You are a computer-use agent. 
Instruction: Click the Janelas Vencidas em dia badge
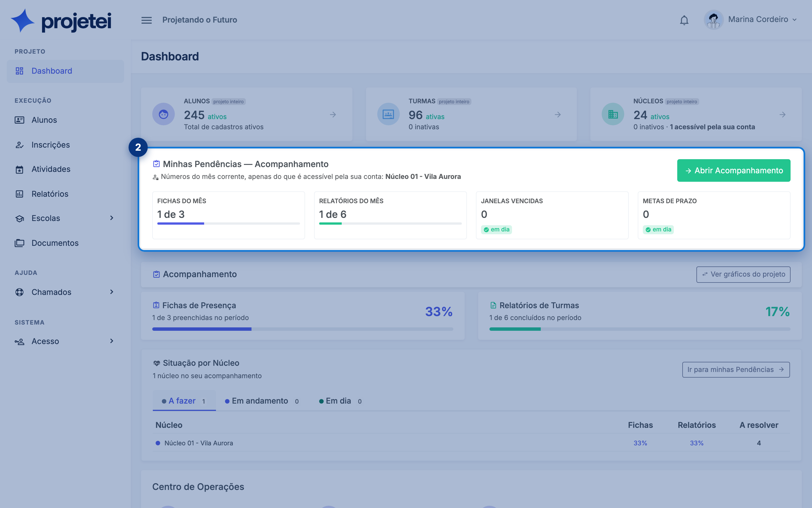click(x=497, y=229)
